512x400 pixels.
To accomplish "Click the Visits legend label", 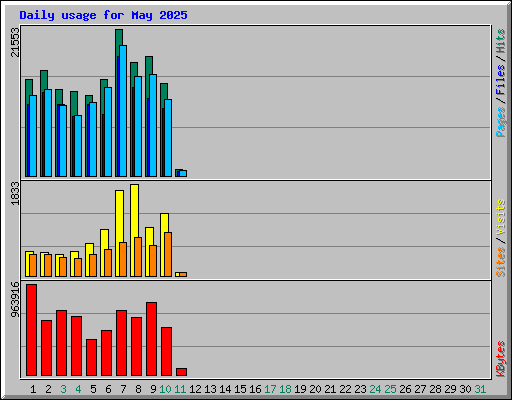I will click(x=500, y=217).
